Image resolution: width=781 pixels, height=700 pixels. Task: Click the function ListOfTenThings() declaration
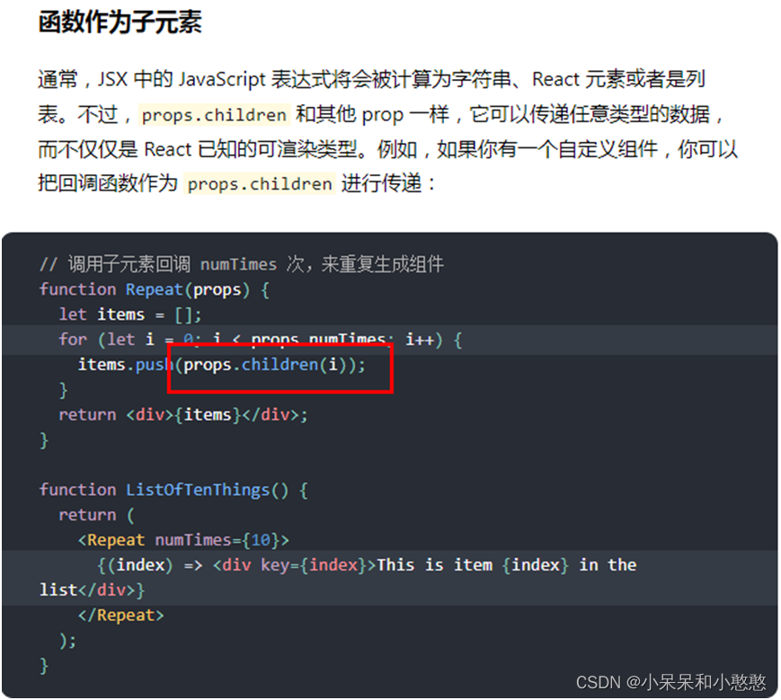[171, 490]
